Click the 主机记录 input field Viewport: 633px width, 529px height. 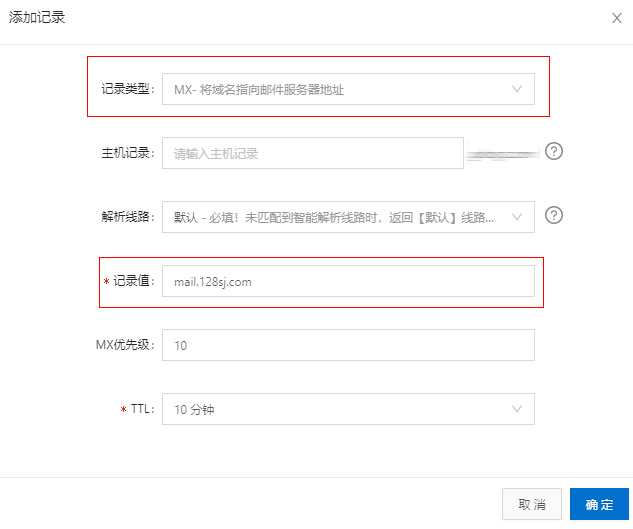313,153
